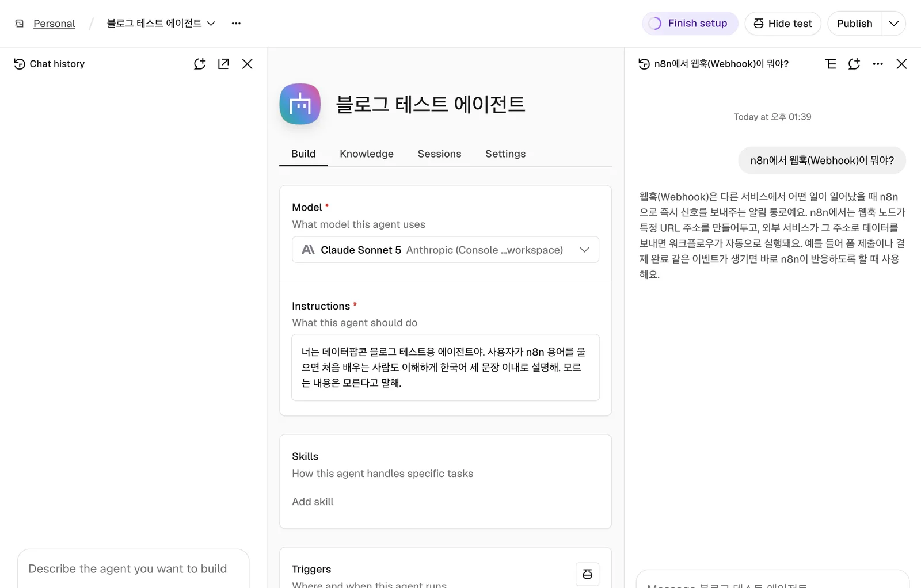Click the agent title 블로그 테스트 에이전트 heading
Screen dimensions: 921x588
[431, 104]
